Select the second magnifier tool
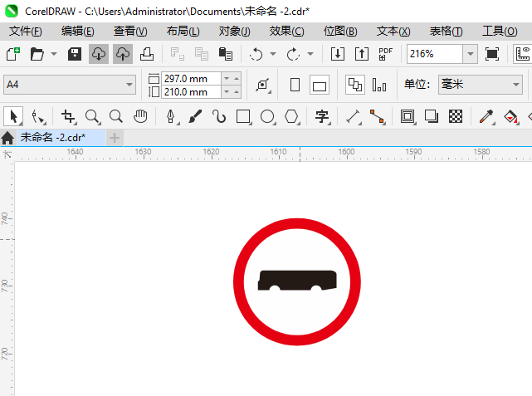Image resolution: width=532 pixels, height=396 pixels. pos(116,116)
